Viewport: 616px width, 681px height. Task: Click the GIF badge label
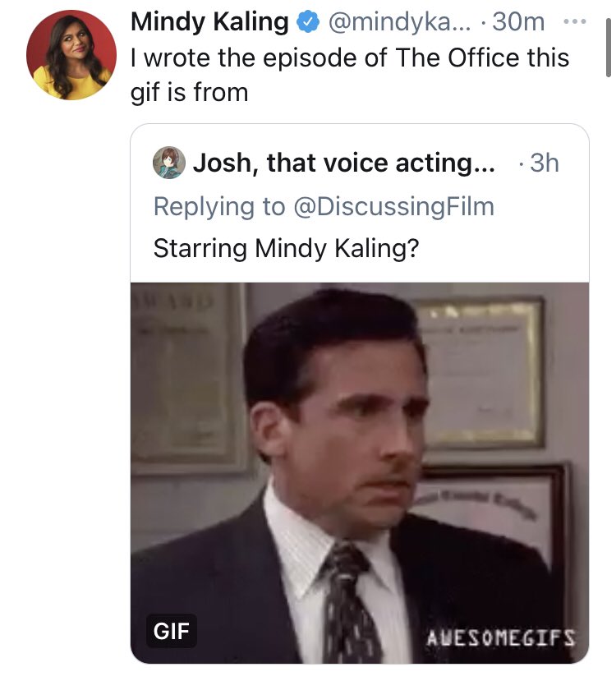(172, 631)
